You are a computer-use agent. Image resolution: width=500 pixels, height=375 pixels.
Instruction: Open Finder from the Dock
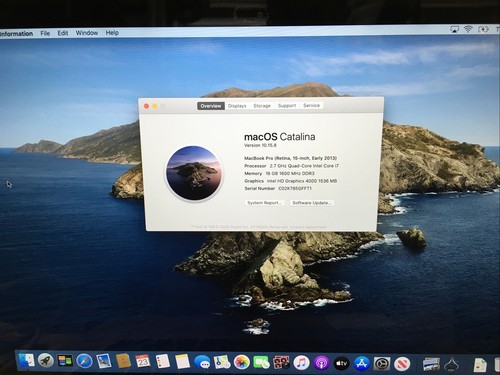26,360
